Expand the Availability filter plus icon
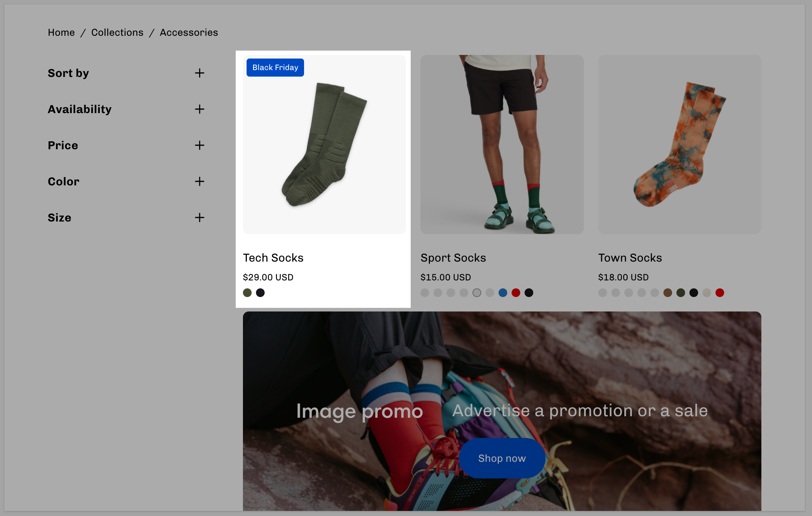Viewport: 812px width, 516px height. 200,109
